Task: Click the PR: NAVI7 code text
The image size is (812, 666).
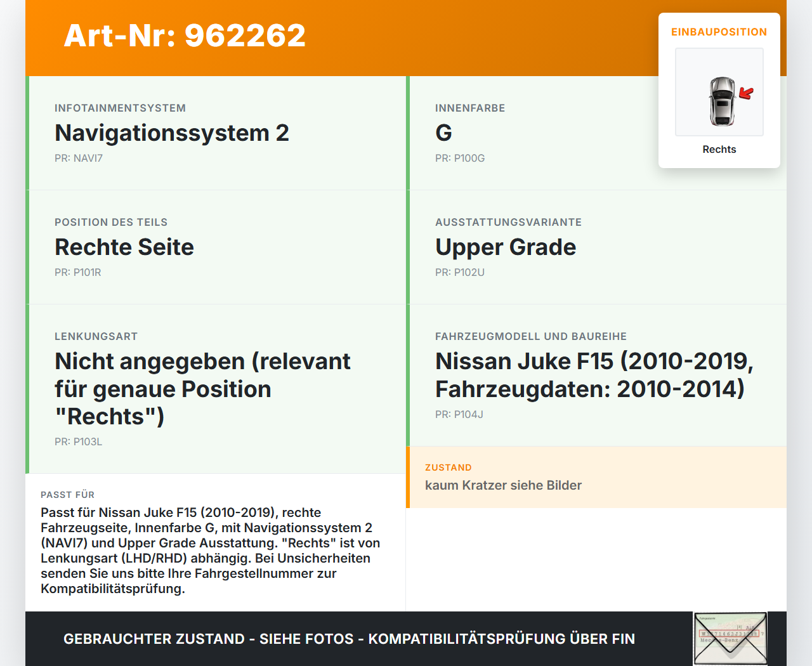Action: 79,158
